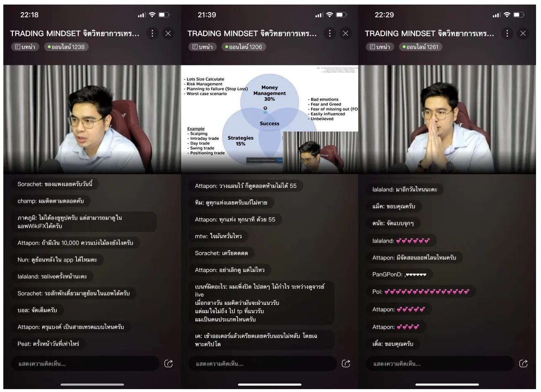The image size is (541, 392).
Task: Select lalaland's comment "มาอีกวันไหนนะคะ"
Action: 405,189
